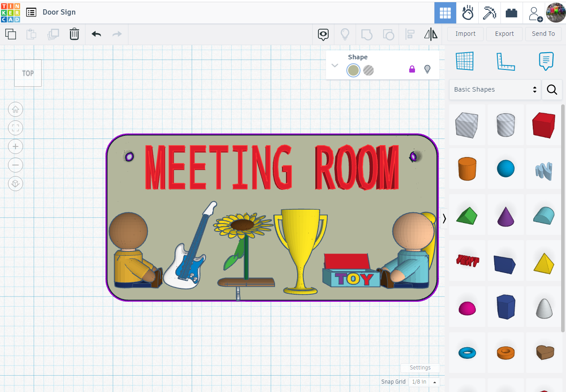This screenshot has height=392, width=566.
Task: Open the Align tool
Action: click(x=410, y=35)
